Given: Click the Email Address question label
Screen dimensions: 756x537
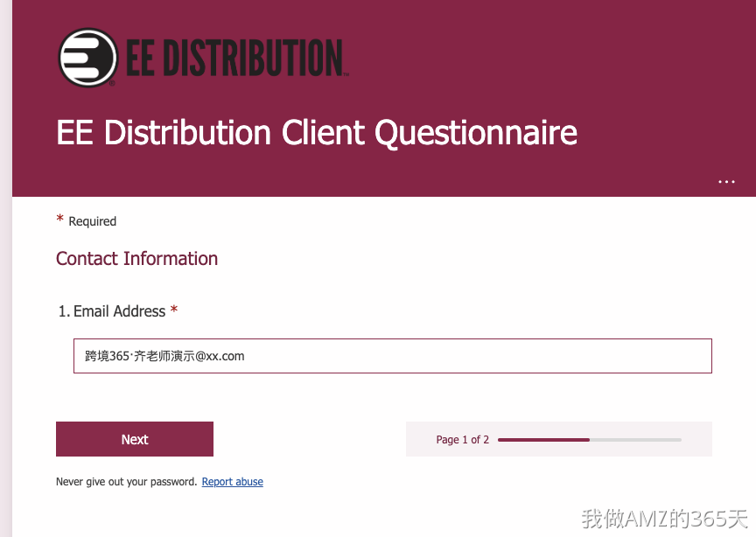Looking at the screenshot, I should click(x=119, y=311).
